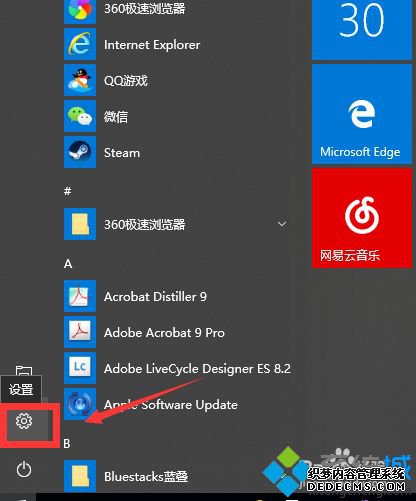Open the QQ游戏 penguin icon
This screenshot has width=416, height=501.
[x=80, y=80]
